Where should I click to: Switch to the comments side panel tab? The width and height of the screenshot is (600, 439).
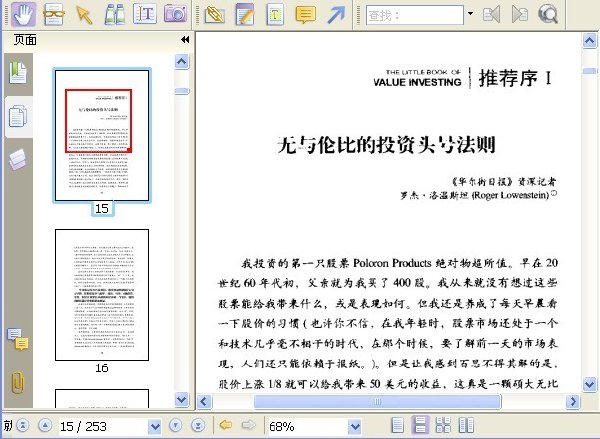(18, 339)
